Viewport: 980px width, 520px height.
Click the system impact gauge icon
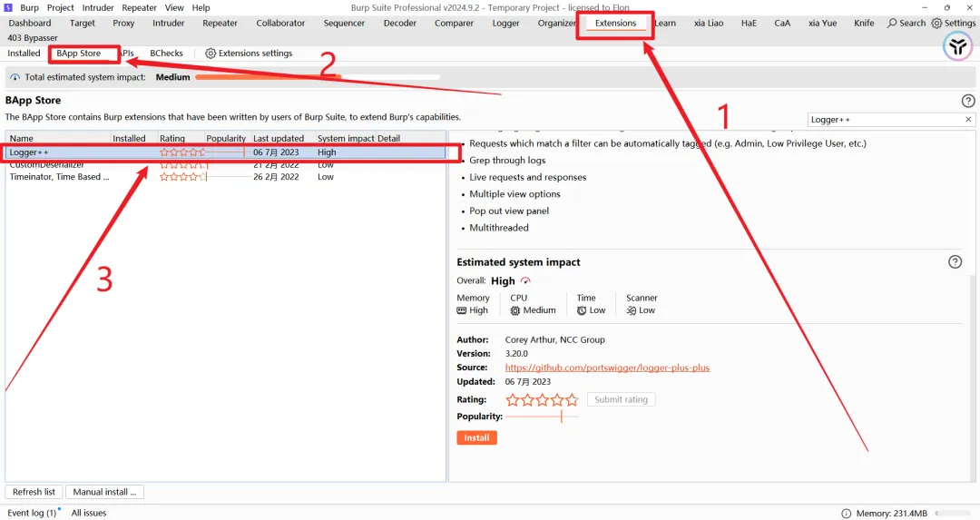[15, 77]
